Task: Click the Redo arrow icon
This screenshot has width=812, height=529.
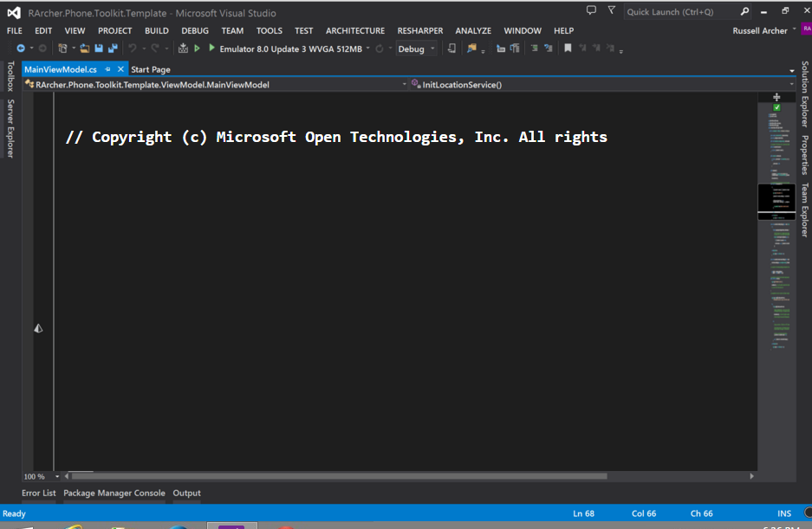Action: pos(155,48)
